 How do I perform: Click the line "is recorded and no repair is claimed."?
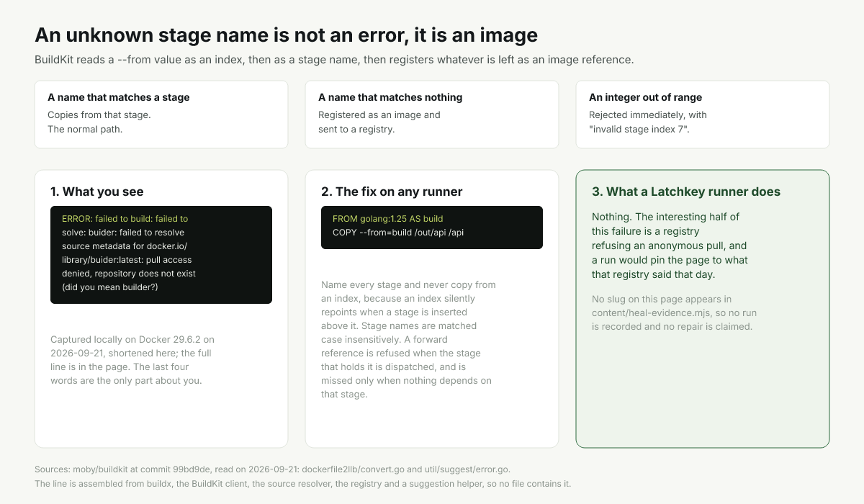(672, 326)
